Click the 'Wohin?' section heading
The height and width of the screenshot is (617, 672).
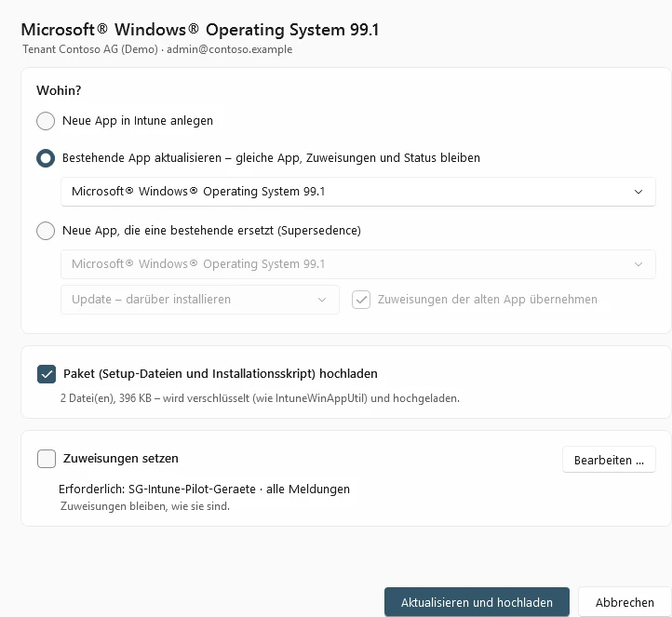(x=59, y=90)
